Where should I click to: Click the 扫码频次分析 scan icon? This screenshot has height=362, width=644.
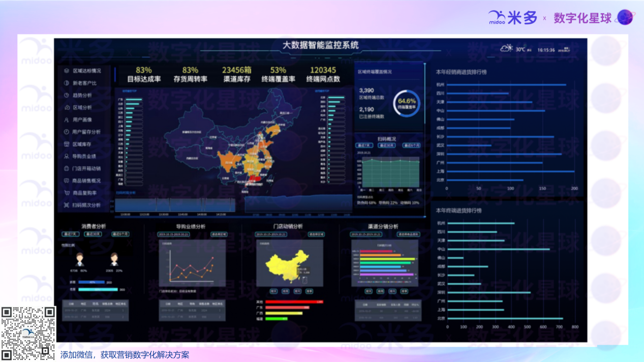67,205
